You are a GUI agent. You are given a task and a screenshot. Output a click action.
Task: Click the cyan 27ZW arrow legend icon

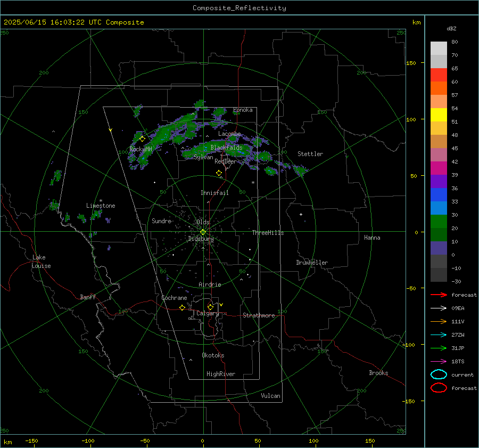point(439,335)
